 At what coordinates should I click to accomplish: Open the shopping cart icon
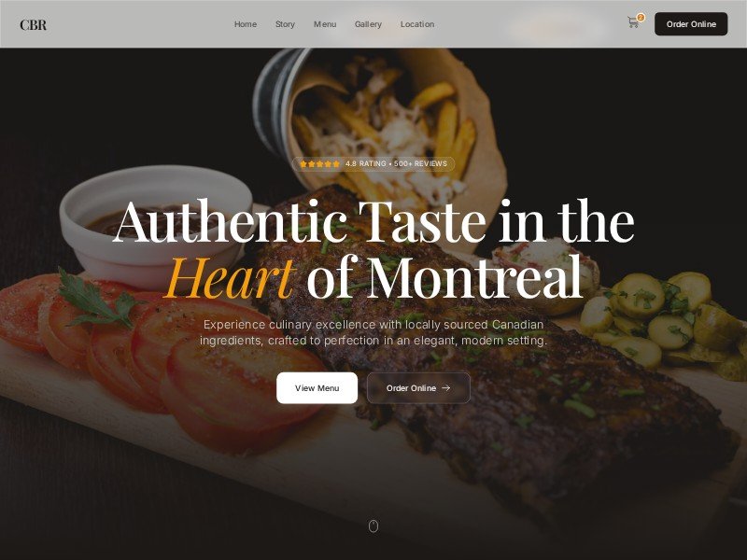[x=633, y=22]
